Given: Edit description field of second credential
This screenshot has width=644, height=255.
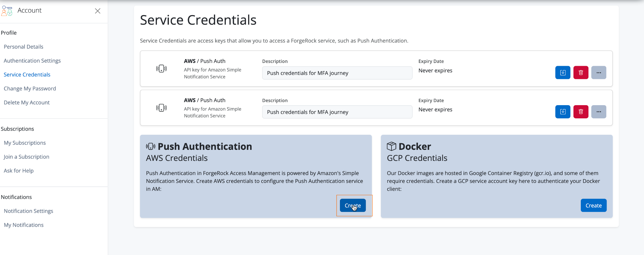Looking at the screenshot, I should point(337,112).
